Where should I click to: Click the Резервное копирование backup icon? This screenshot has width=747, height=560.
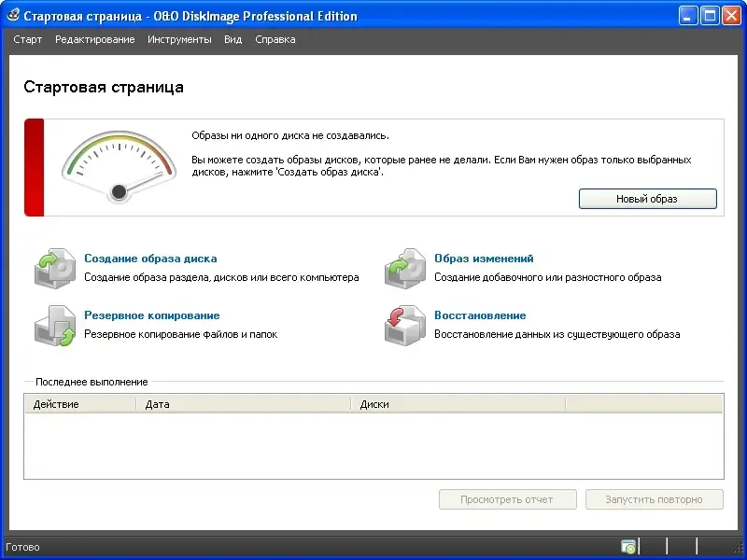(x=54, y=325)
